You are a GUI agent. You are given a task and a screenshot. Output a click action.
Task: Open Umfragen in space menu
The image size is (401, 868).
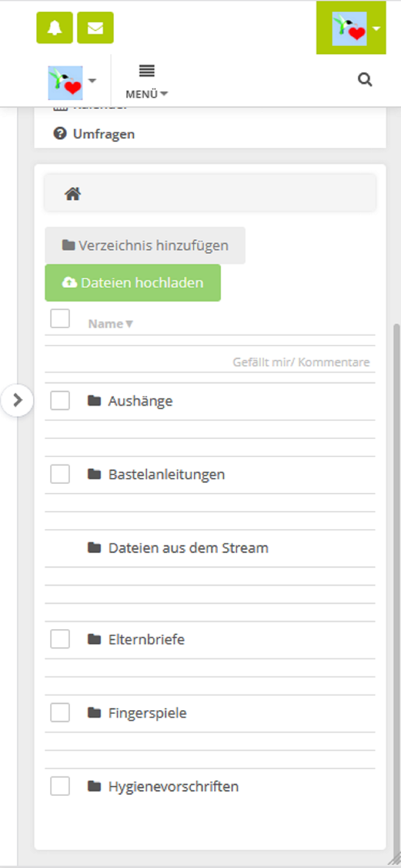tap(104, 134)
